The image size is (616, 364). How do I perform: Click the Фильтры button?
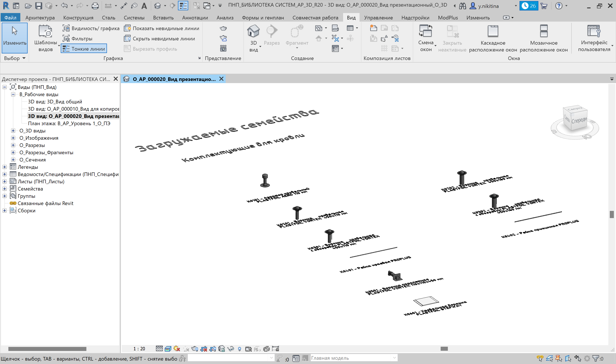[78, 38]
